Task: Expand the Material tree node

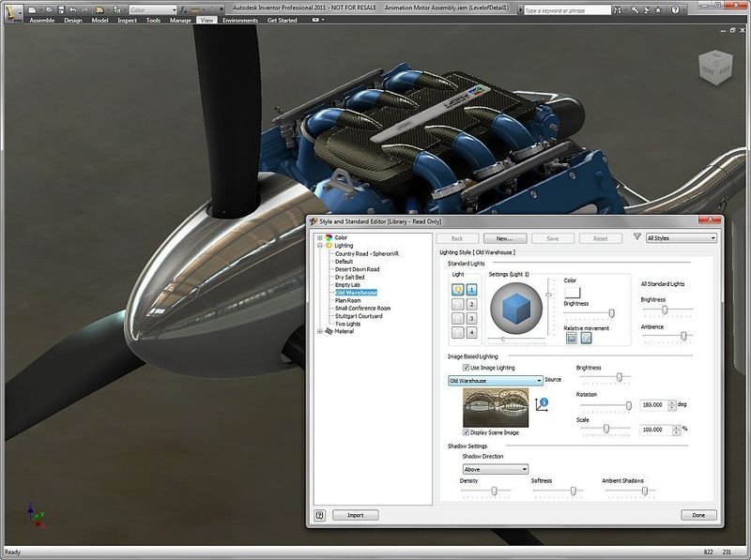Action: pyautogui.click(x=320, y=330)
